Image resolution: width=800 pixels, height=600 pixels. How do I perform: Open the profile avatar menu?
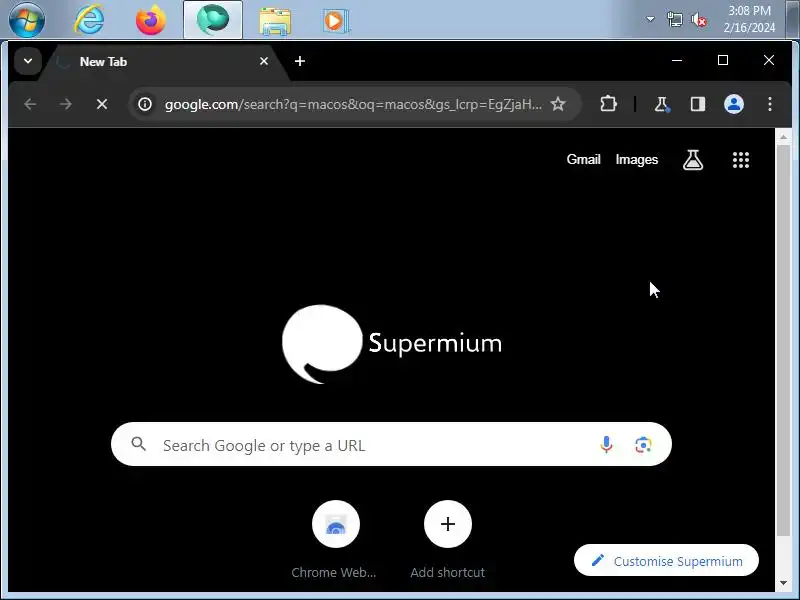[734, 104]
